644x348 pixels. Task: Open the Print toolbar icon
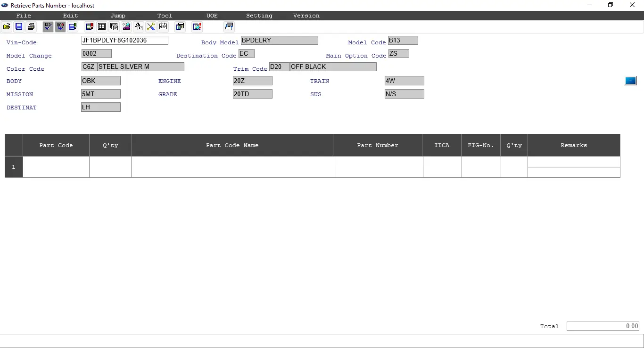point(31,26)
